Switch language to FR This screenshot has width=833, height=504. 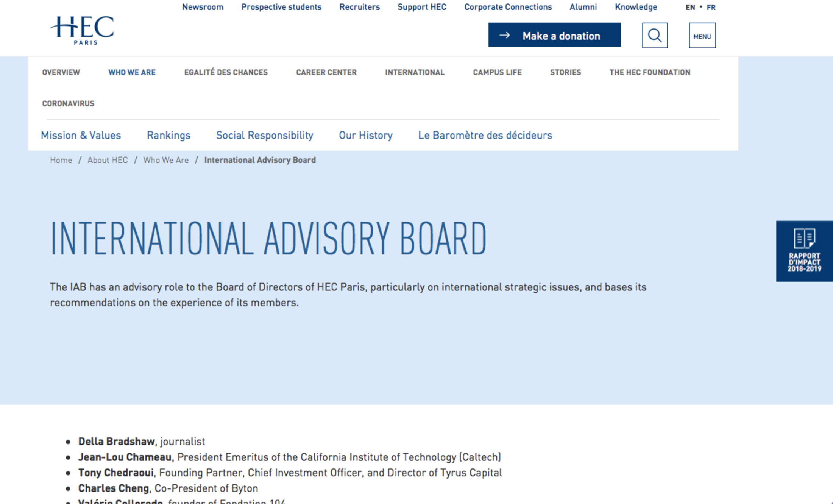pyautogui.click(x=711, y=7)
